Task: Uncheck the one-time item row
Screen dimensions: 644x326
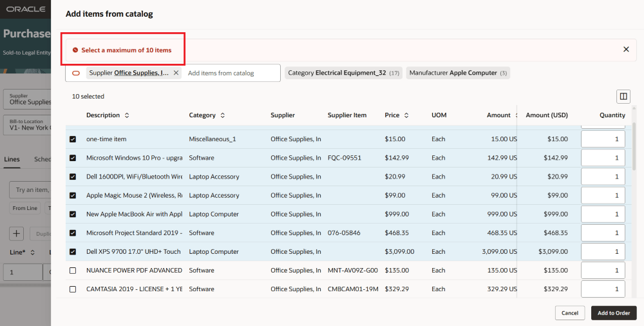Action: (x=73, y=139)
